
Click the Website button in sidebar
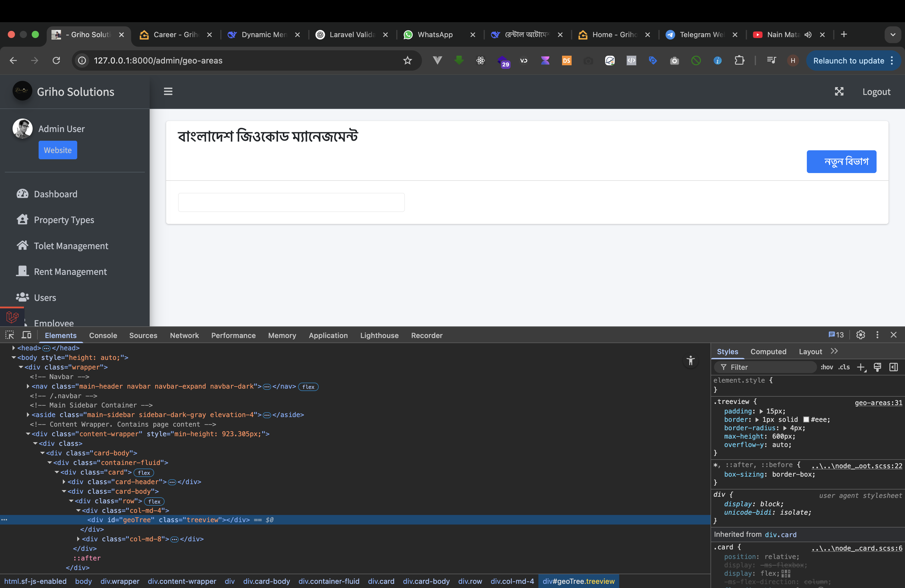pos(57,150)
